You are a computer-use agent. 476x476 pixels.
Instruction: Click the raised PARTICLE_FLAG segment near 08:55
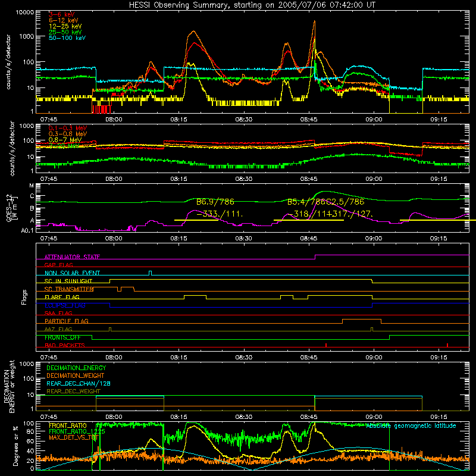pyautogui.click(x=362, y=320)
